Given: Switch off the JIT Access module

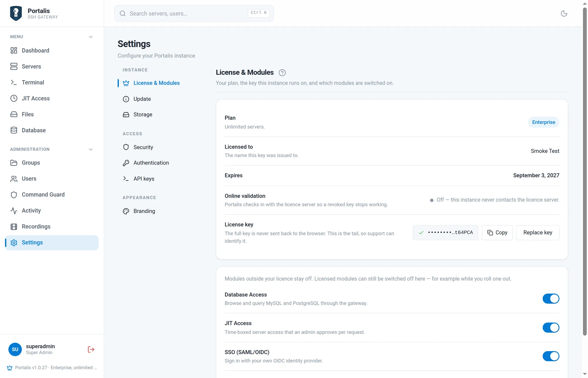Looking at the screenshot, I should (551, 327).
